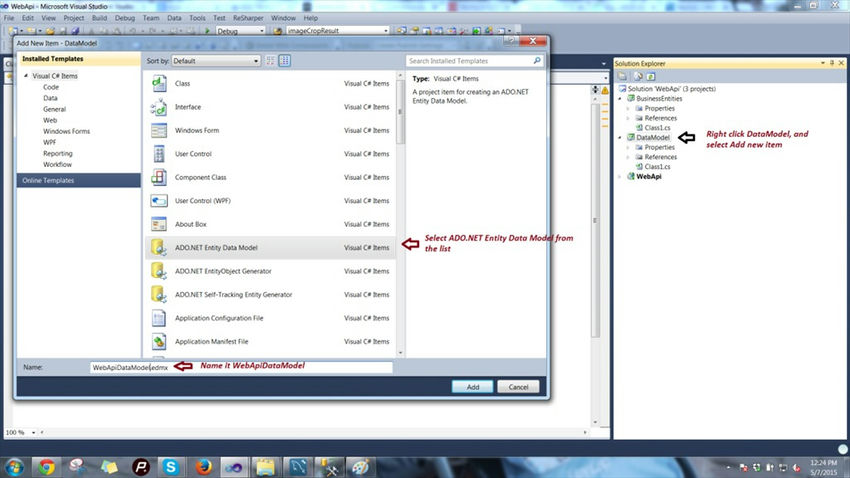Viewport: 850px width, 478px height.
Task: Select the Data template category
Action: [50, 98]
